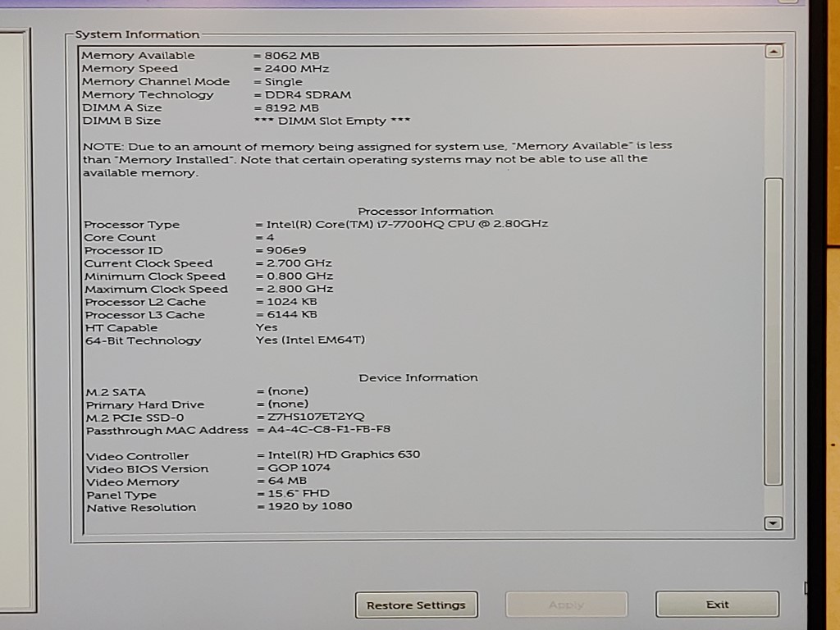Click the Intel(R) HD Graphics 630 value
Image resolution: width=840 pixels, height=630 pixels.
click(344, 454)
